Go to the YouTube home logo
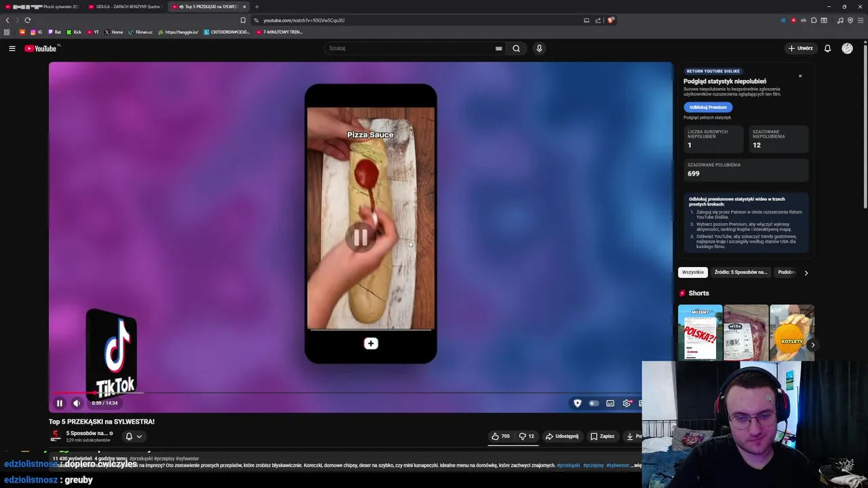 42,48
